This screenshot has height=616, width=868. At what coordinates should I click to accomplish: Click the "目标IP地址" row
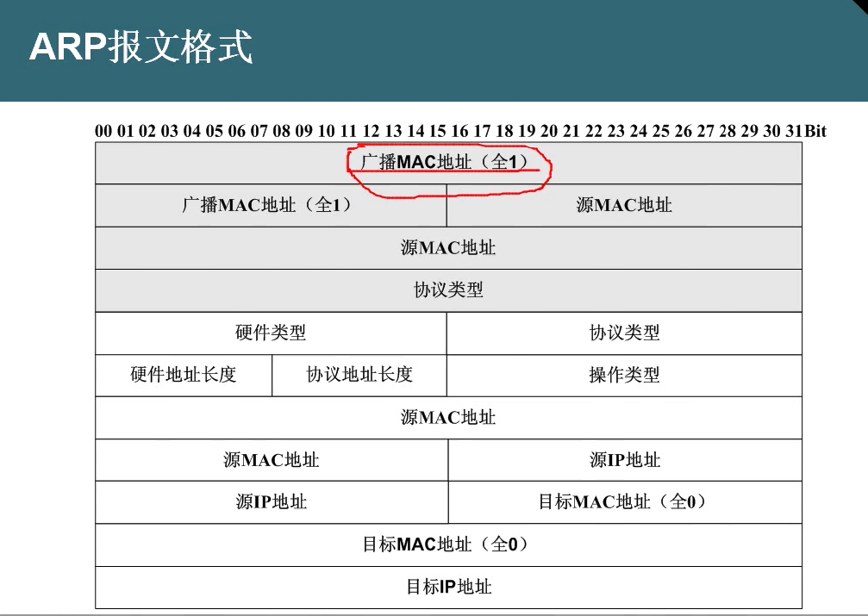tap(448, 588)
